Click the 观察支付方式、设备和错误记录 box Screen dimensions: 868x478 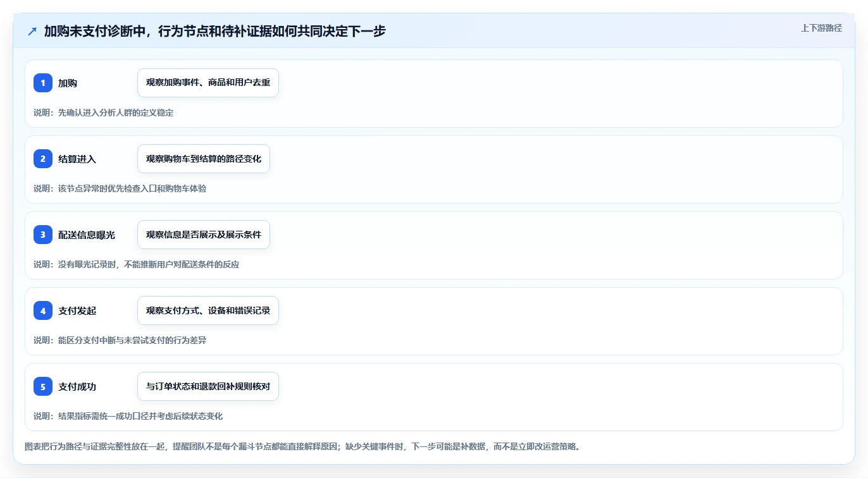click(208, 310)
